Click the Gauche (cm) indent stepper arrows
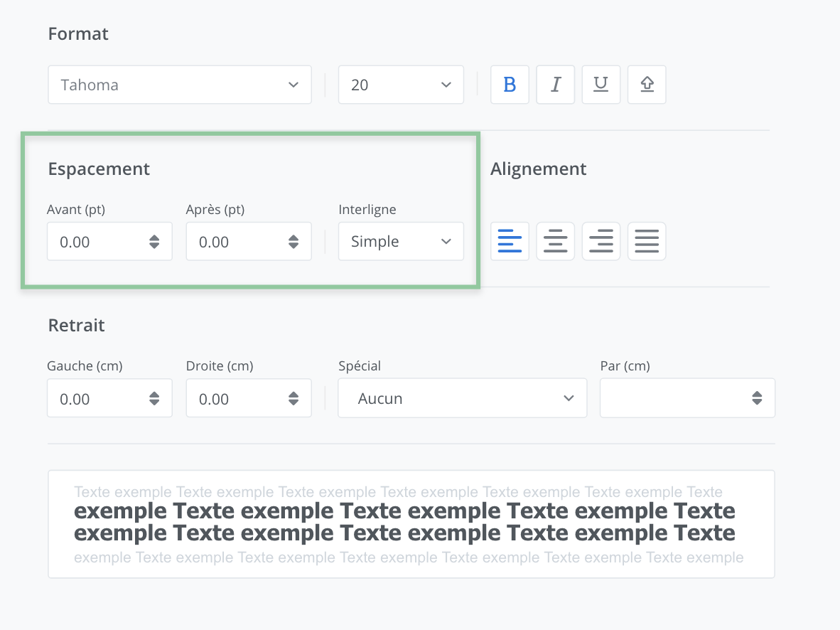Screen dimensions: 840x630 [x=154, y=398]
